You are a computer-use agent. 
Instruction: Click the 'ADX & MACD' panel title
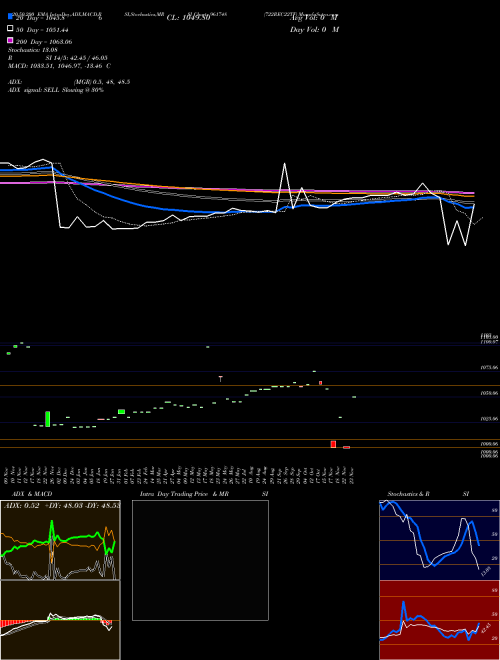32,494
